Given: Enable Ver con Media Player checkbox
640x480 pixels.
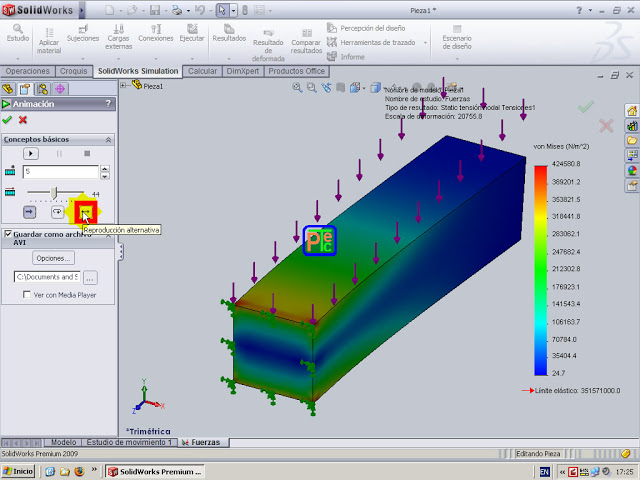Looking at the screenshot, I should coord(27,294).
